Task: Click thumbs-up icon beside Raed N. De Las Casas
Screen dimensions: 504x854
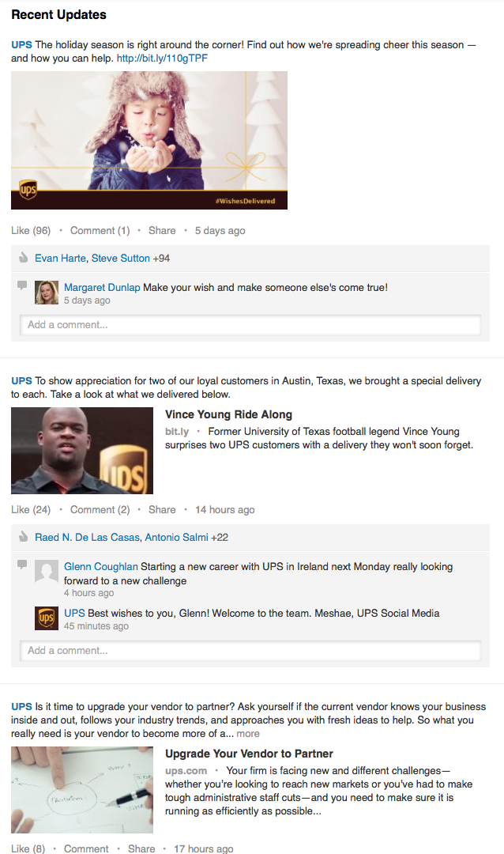Action: coord(24,537)
